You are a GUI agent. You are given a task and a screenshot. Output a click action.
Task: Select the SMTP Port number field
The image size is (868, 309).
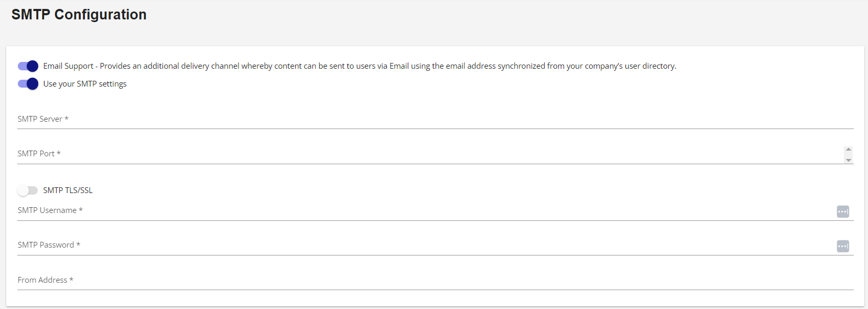coord(430,154)
